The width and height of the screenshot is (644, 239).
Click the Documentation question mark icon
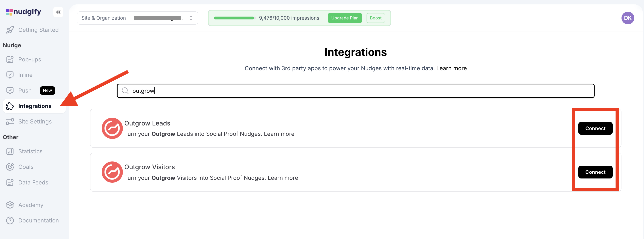10,220
